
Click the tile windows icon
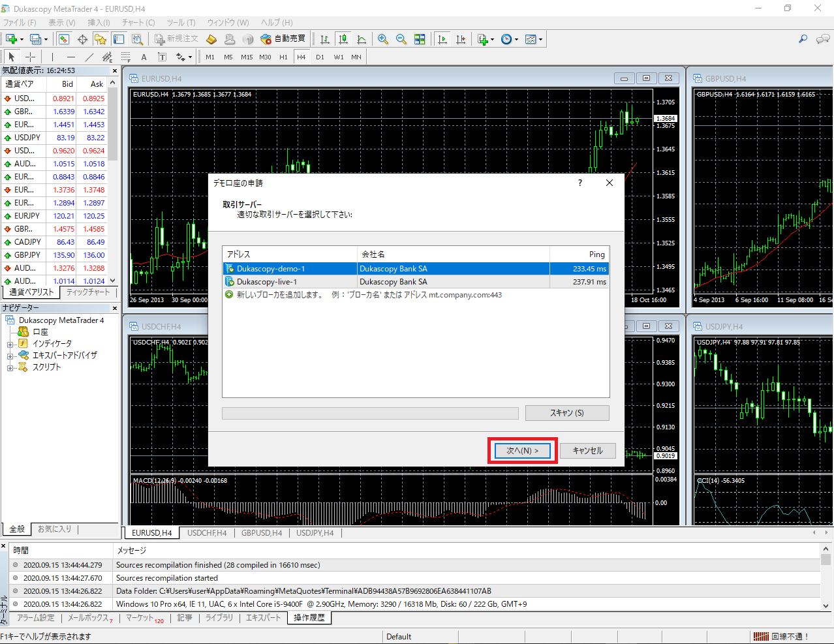(x=420, y=39)
